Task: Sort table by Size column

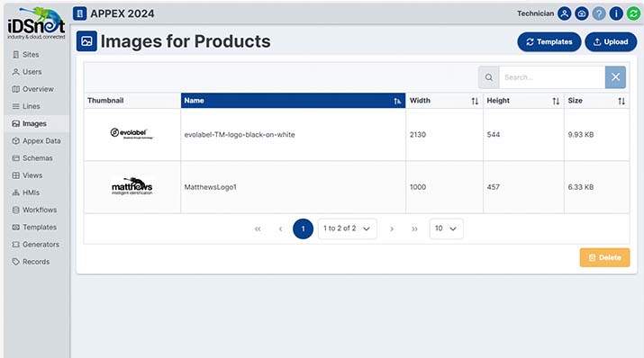Action: click(x=596, y=101)
